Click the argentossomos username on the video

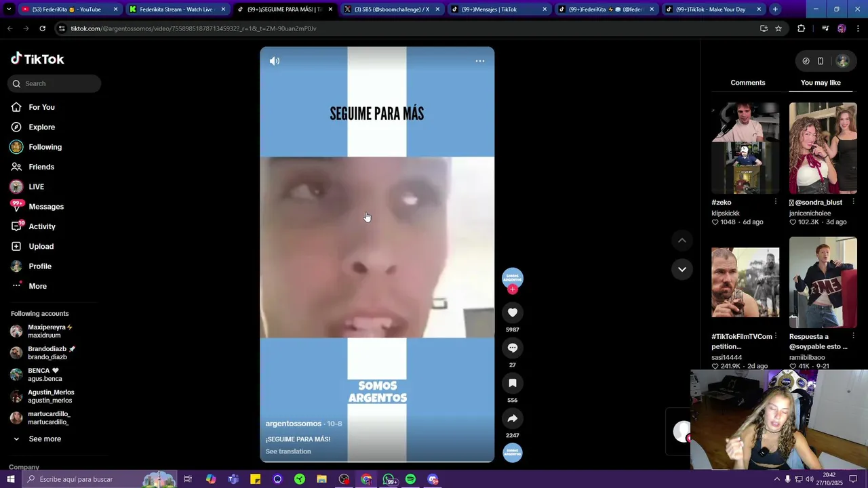pos(293,424)
